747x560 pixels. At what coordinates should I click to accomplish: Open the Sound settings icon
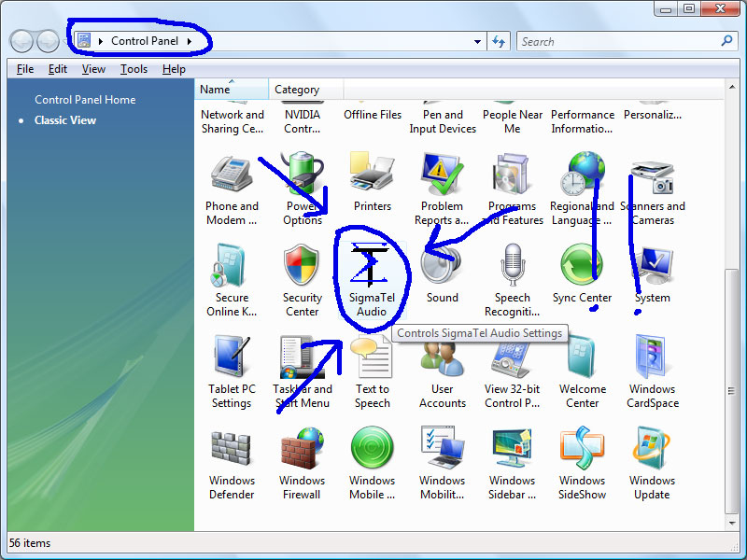[442, 274]
